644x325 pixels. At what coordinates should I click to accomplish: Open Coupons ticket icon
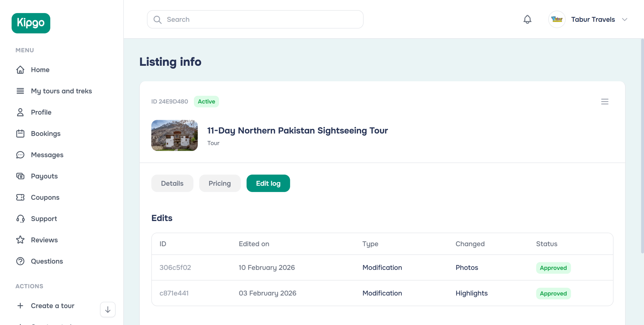click(20, 197)
